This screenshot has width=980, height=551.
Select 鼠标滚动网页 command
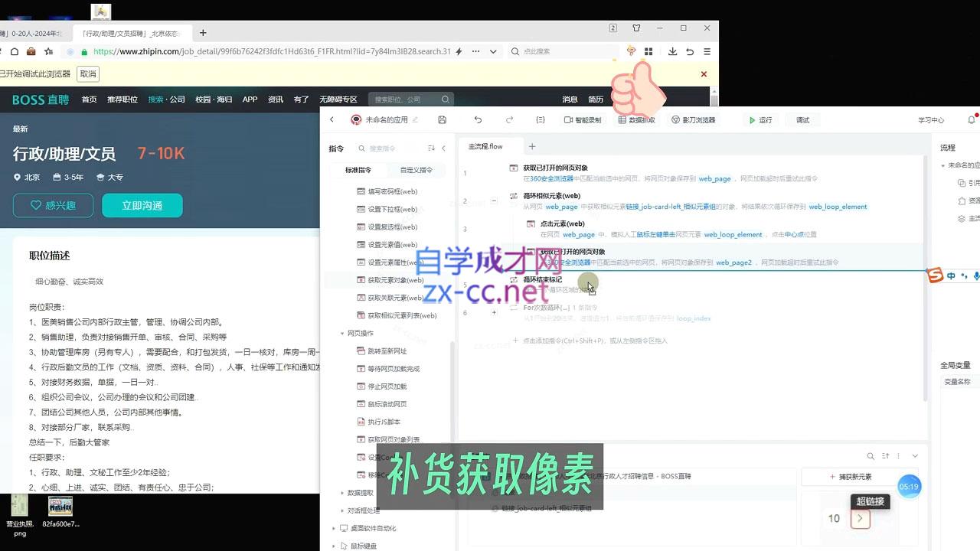click(x=382, y=404)
